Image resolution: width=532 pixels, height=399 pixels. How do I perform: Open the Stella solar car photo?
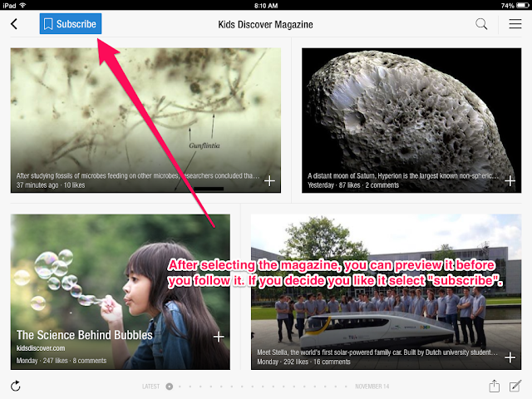tap(386, 292)
